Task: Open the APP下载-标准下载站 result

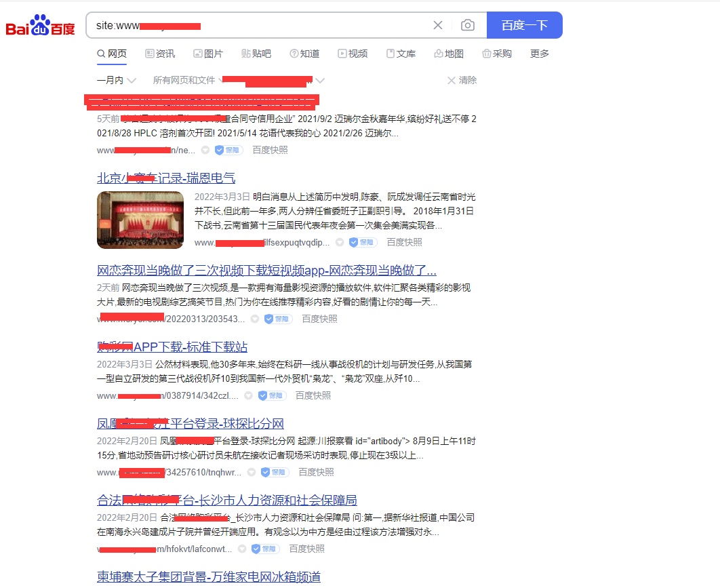Action: point(172,347)
